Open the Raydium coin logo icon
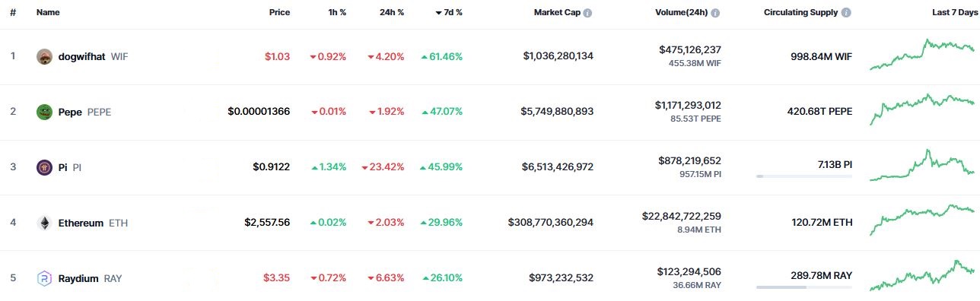 [x=44, y=278]
